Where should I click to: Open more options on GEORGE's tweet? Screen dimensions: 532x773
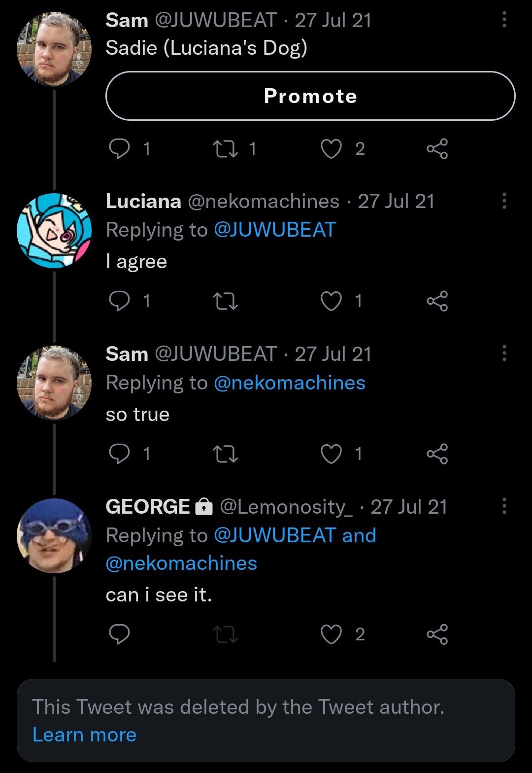pyautogui.click(x=504, y=506)
